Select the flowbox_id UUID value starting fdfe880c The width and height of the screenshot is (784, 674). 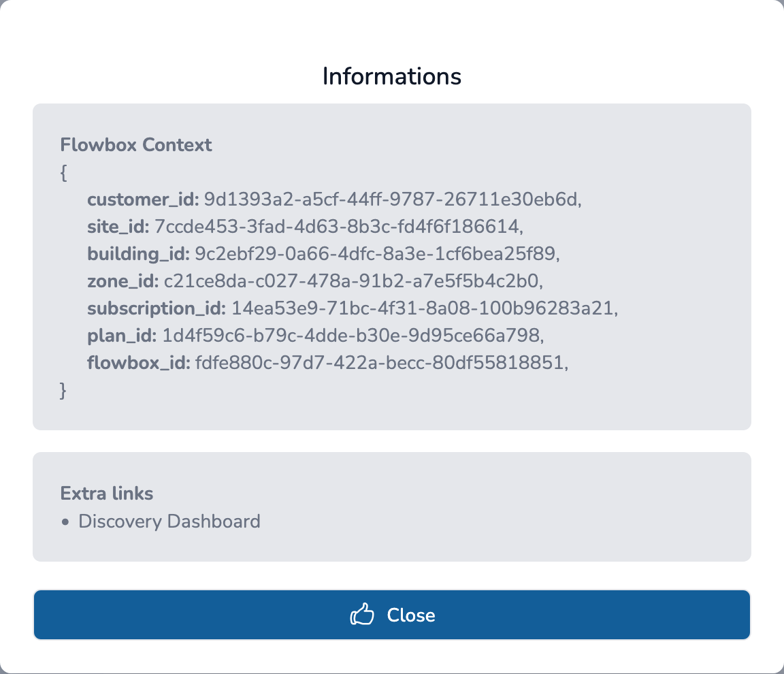tap(380, 364)
